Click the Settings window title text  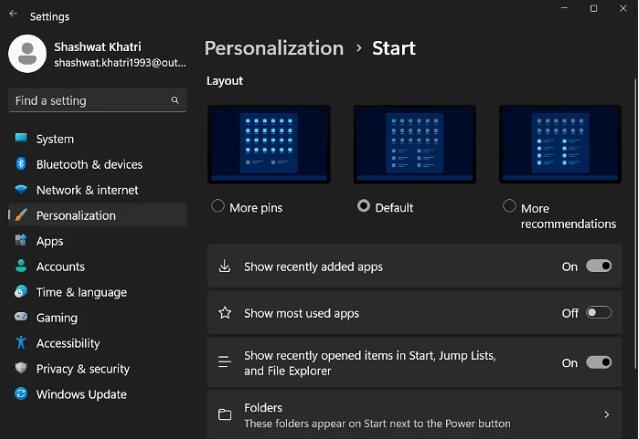(50, 17)
